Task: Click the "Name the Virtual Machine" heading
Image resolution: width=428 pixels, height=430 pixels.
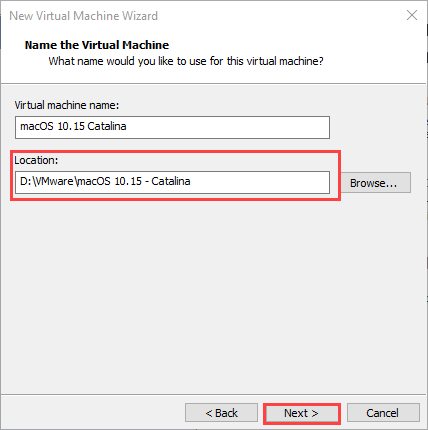Action: (97, 45)
